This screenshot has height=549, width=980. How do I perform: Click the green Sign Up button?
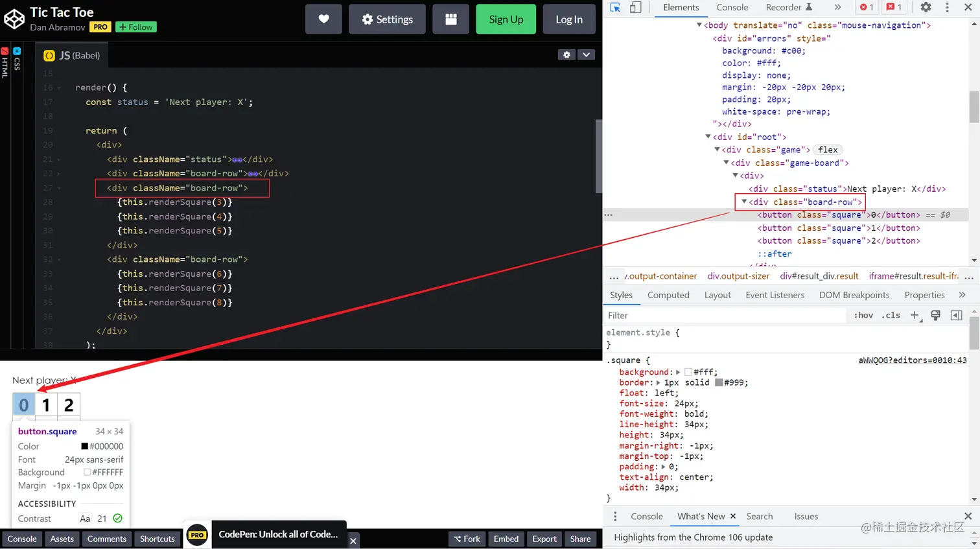click(506, 19)
